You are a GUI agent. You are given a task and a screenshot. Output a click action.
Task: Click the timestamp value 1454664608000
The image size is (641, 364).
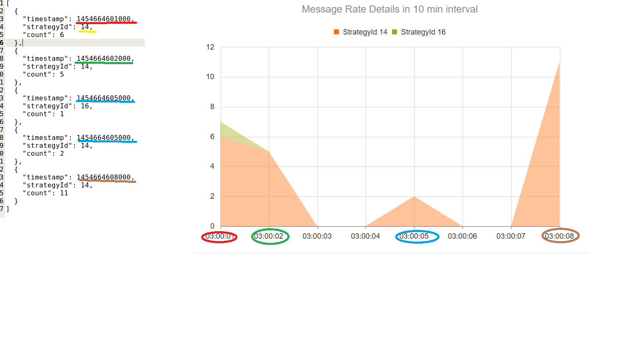(x=104, y=177)
